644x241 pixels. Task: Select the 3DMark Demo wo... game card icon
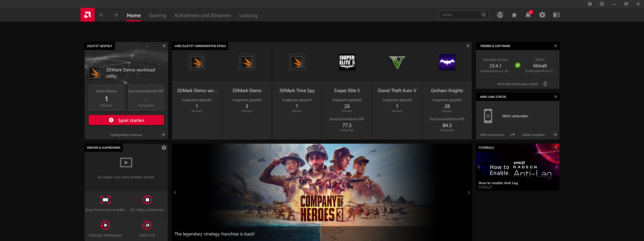[x=197, y=62]
